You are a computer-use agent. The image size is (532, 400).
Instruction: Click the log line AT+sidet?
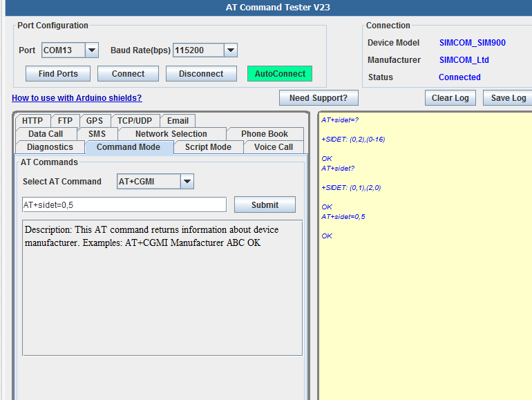[x=338, y=169]
